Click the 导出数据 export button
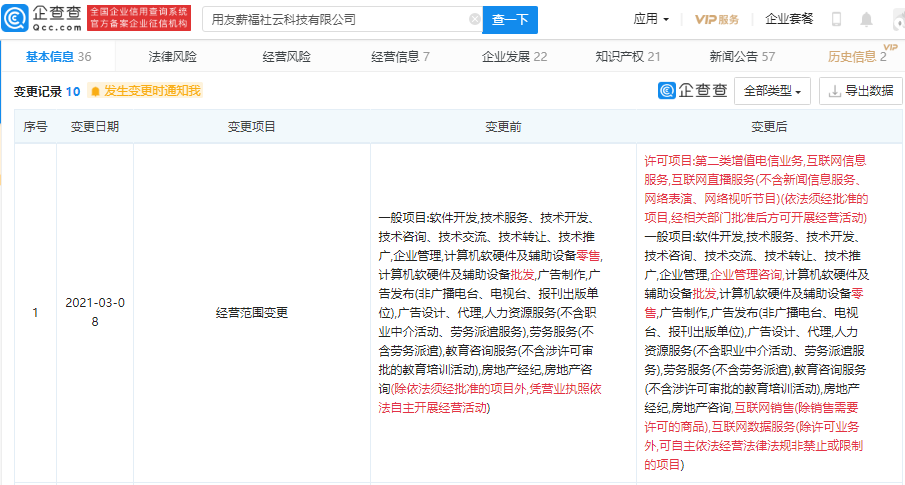The image size is (905, 485). pyautogui.click(x=861, y=91)
